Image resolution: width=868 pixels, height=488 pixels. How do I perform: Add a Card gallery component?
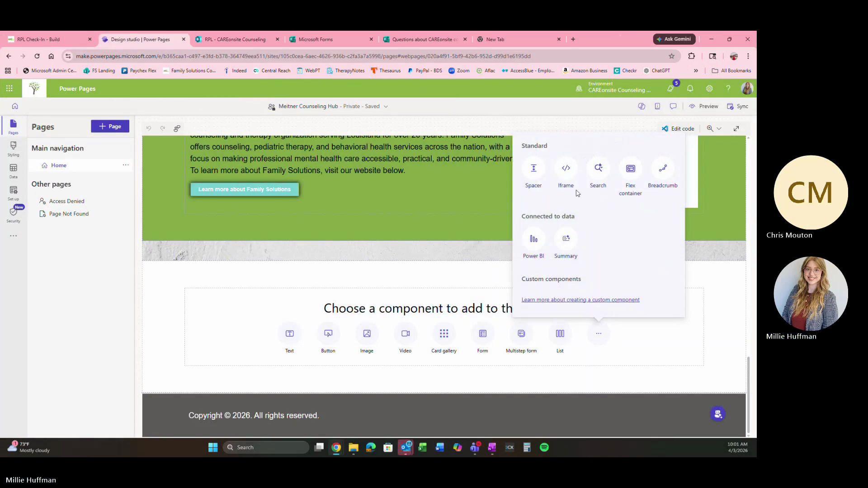coord(444,339)
